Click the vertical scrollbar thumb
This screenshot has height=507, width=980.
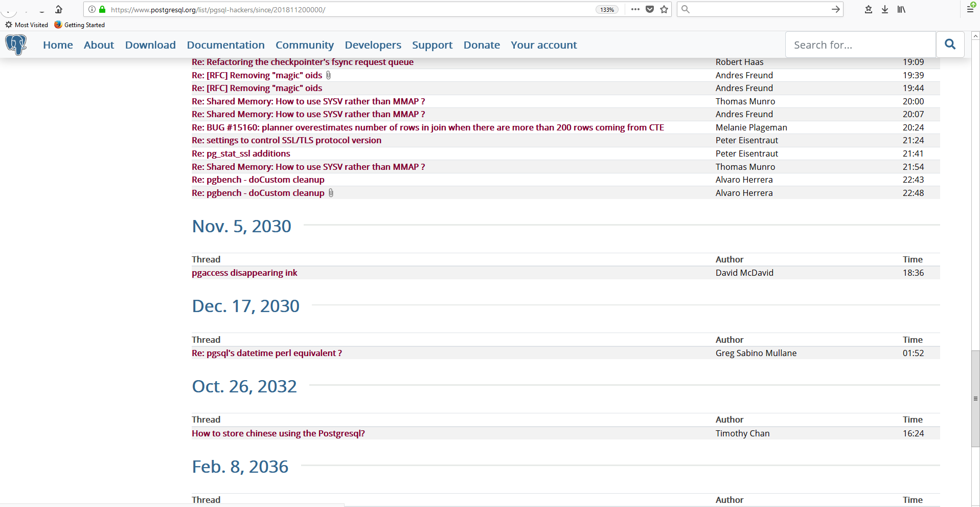(x=975, y=399)
